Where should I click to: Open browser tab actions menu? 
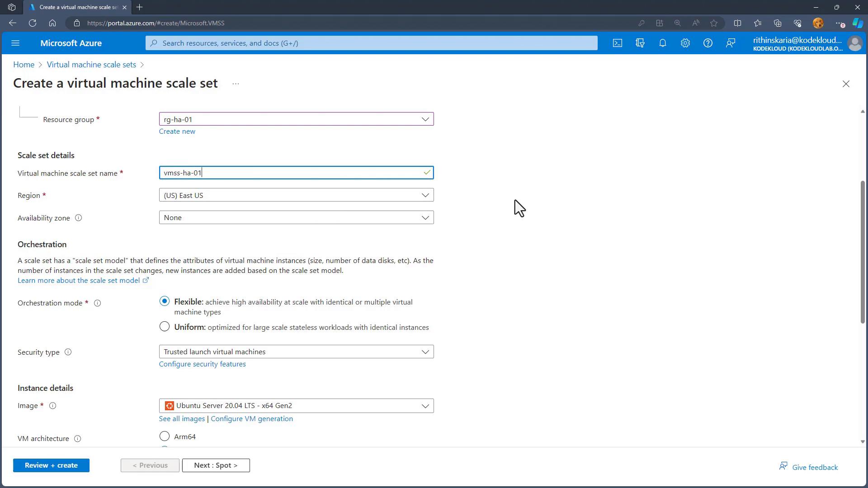tap(12, 7)
